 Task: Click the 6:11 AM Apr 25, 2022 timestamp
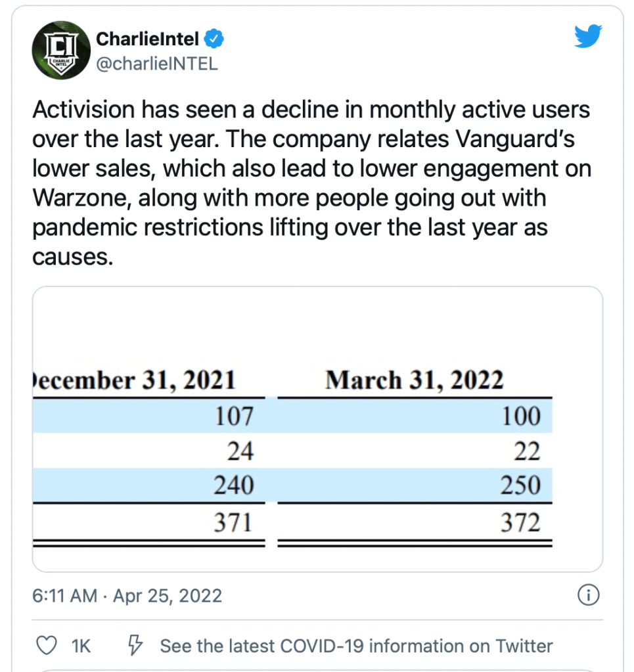[x=127, y=596]
